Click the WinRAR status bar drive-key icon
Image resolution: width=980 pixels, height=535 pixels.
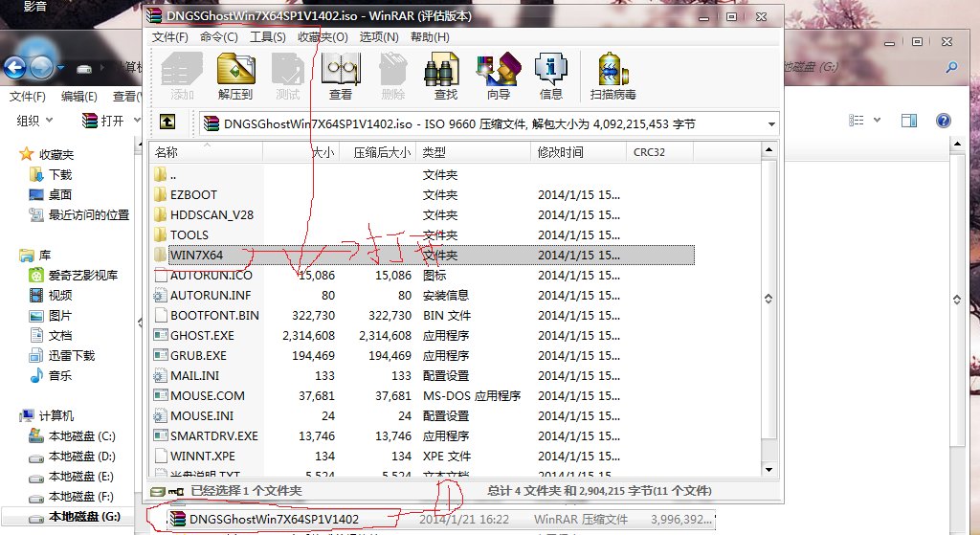click(167, 491)
